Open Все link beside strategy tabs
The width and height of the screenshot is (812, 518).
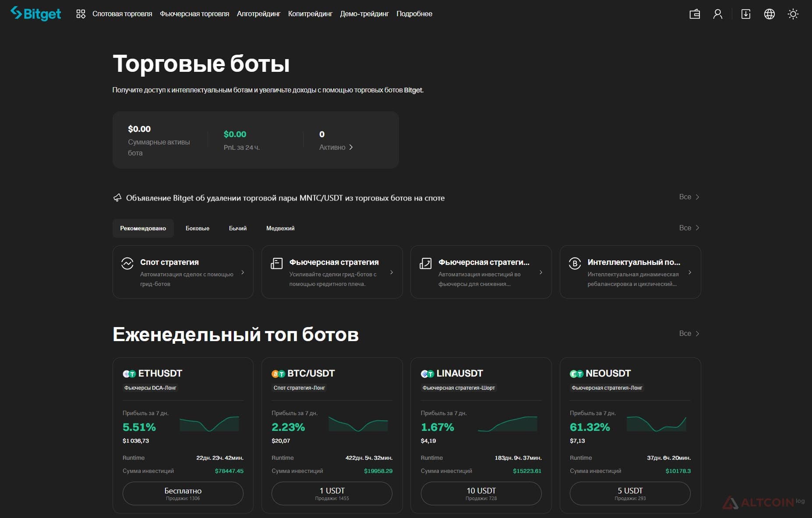click(x=689, y=228)
